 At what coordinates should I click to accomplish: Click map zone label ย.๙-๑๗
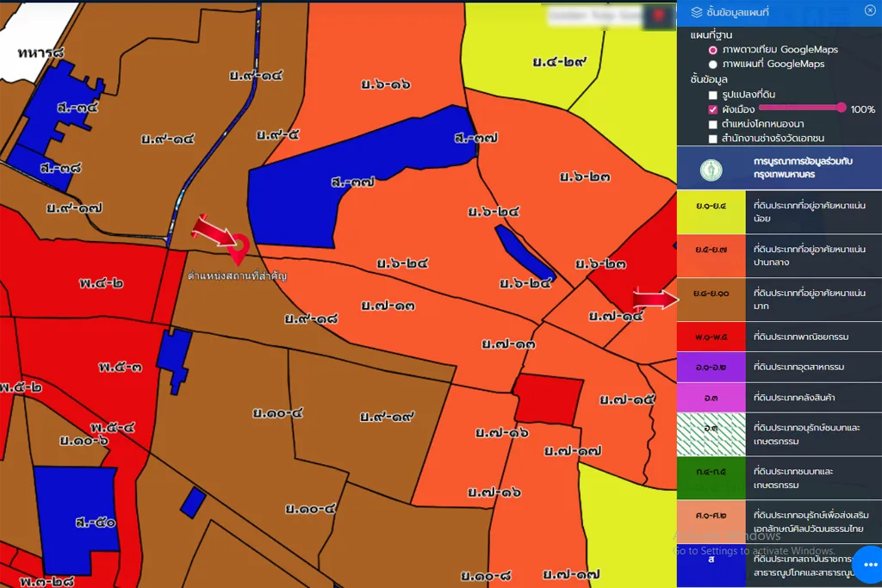[x=74, y=208]
